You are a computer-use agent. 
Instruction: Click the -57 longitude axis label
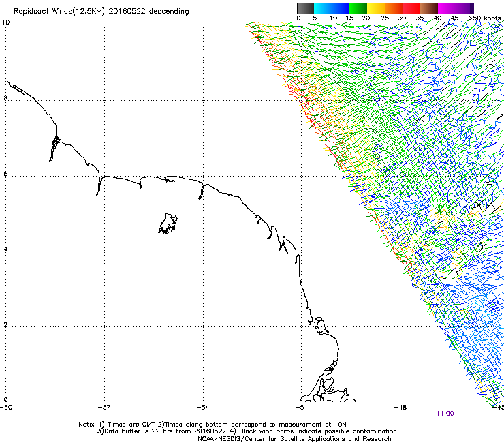[x=104, y=408]
